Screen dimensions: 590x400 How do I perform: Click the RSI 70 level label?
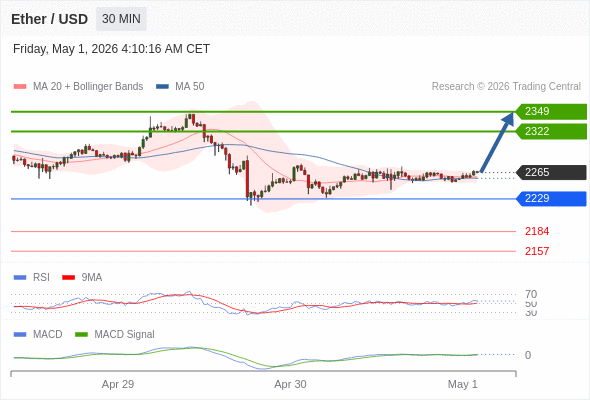(x=531, y=294)
